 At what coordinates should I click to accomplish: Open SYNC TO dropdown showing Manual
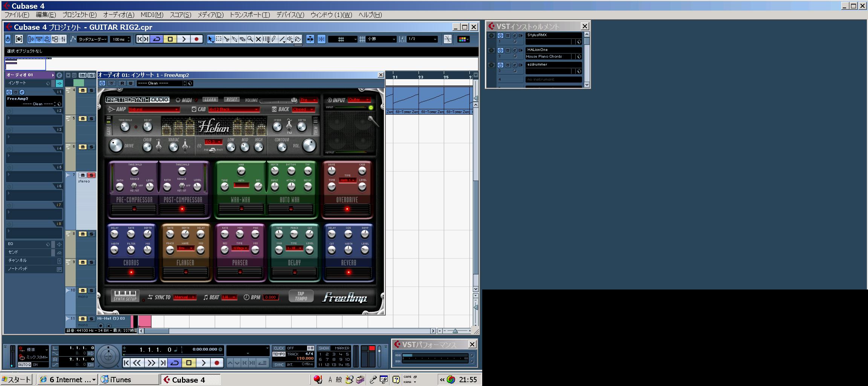pos(185,297)
